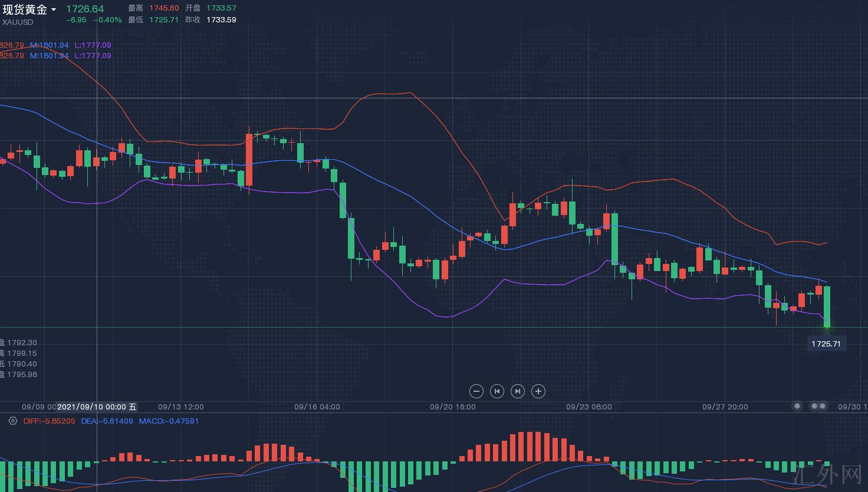
Task: Click the paired grey event dots on timeline
Action: tap(818, 406)
